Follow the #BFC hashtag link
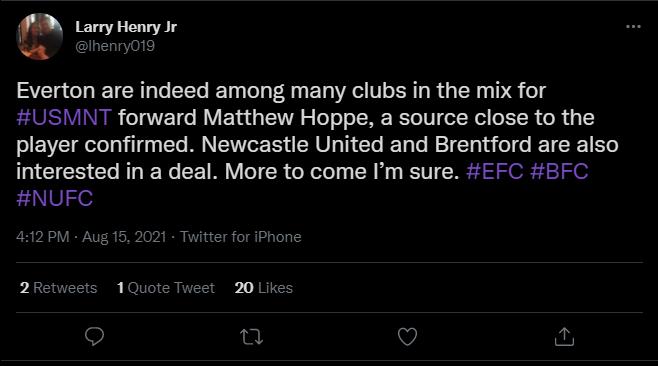 coord(559,171)
